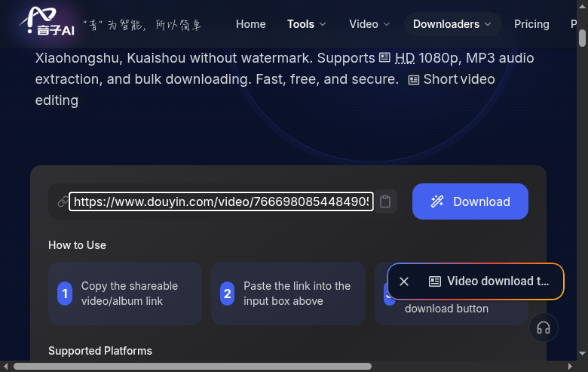This screenshot has height=372, width=588.
Task: Click the scroll left arrow
Action: [5, 367]
